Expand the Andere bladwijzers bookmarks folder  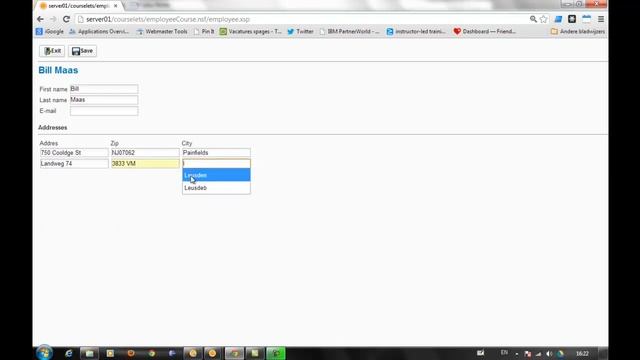click(578, 31)
